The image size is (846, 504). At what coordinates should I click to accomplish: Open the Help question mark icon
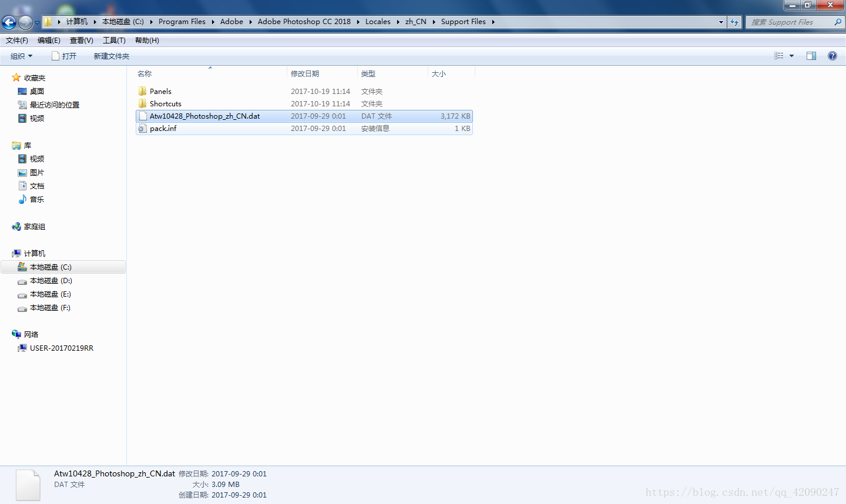[x=832, y=56]
